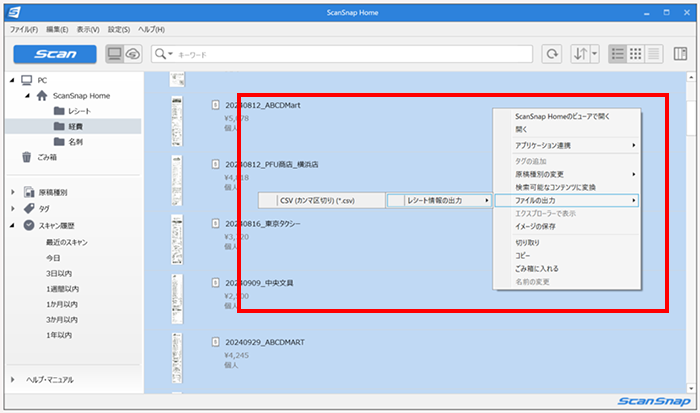The width and height of the screenshot is (700, 413).
Task: Expand the タグ section
Action: [x=13, y=208]
